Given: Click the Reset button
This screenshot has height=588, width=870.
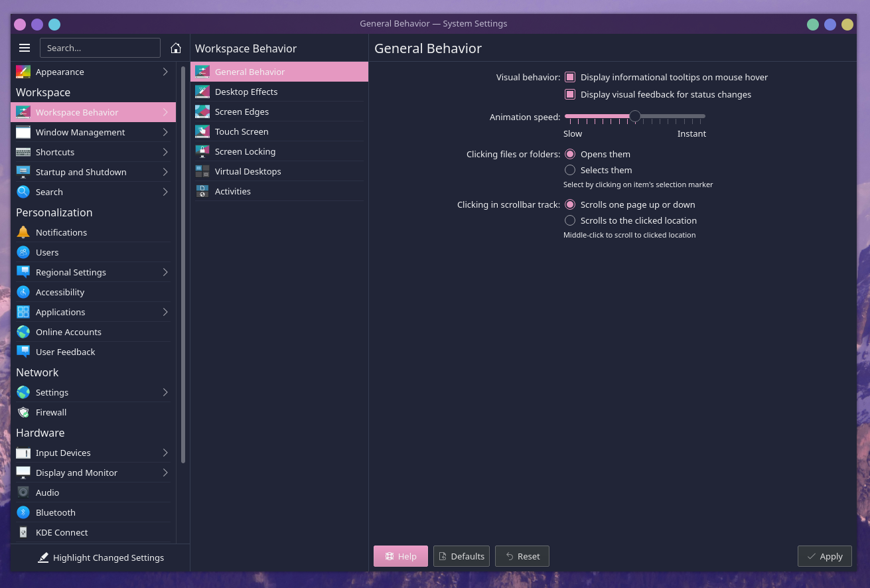Looking at the screenshot, I should pos(522,556).
